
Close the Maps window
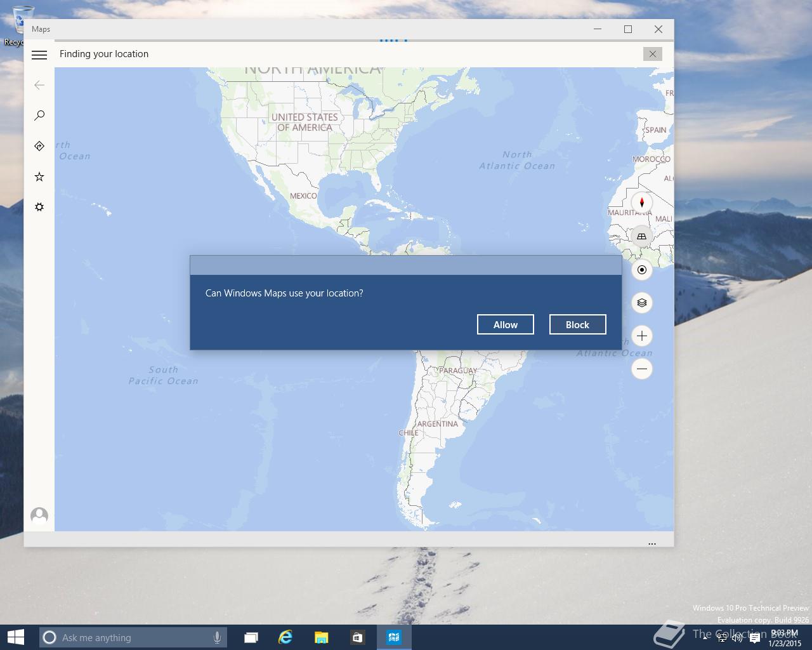(x=658, y=29)
